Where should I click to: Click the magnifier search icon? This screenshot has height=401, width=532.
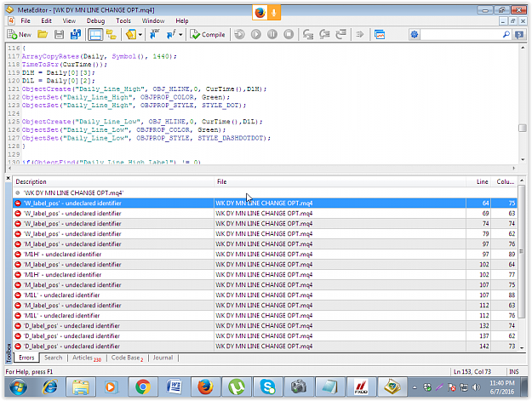[x=506, y=34]
